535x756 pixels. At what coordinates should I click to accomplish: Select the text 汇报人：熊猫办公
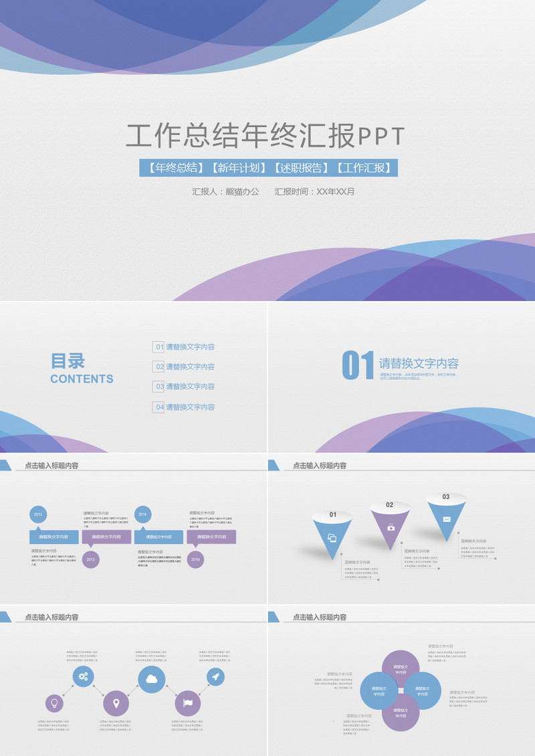(x=225, y=191)
